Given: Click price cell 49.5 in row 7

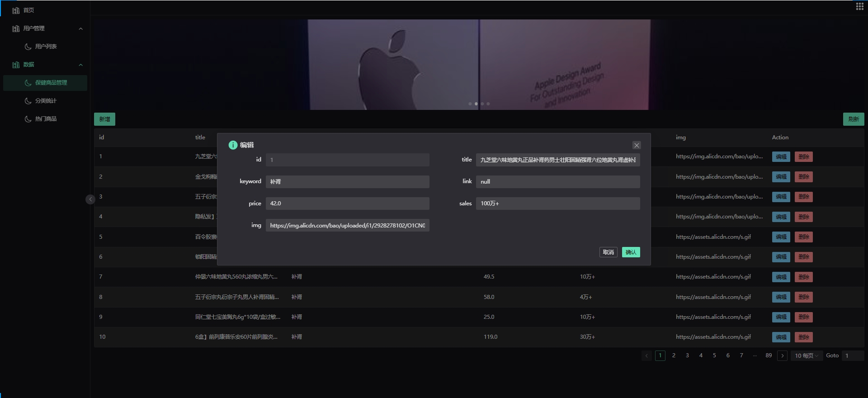Looking at the screenshot, I should (x=489, y=277).
